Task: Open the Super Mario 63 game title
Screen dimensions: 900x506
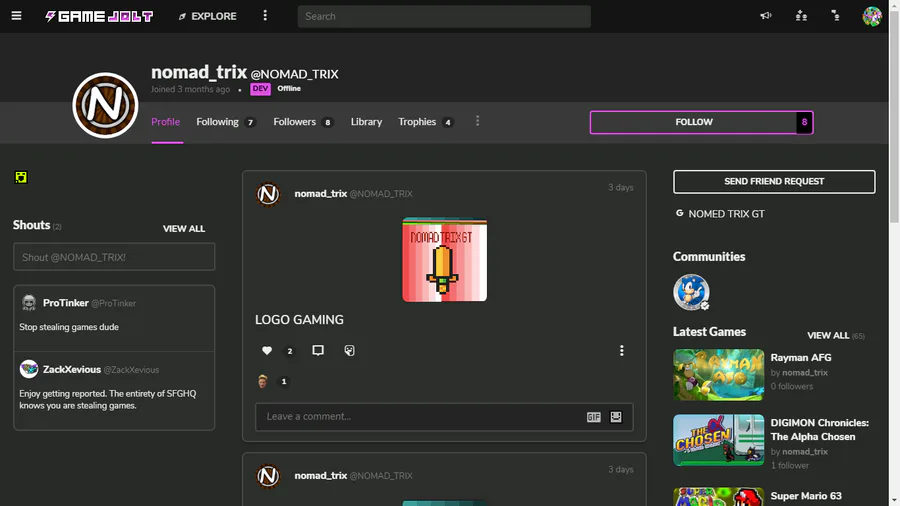Action: pos(806,496)
